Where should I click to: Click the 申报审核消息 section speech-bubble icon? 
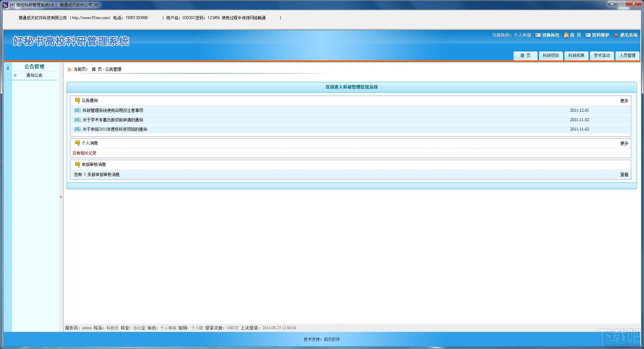click(77, 164)
